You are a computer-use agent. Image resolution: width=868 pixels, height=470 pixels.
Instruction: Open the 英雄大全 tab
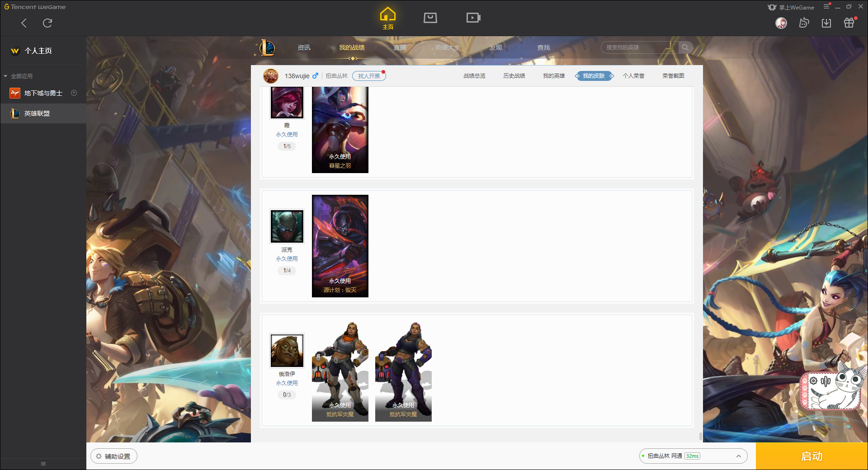coord(448,47)
